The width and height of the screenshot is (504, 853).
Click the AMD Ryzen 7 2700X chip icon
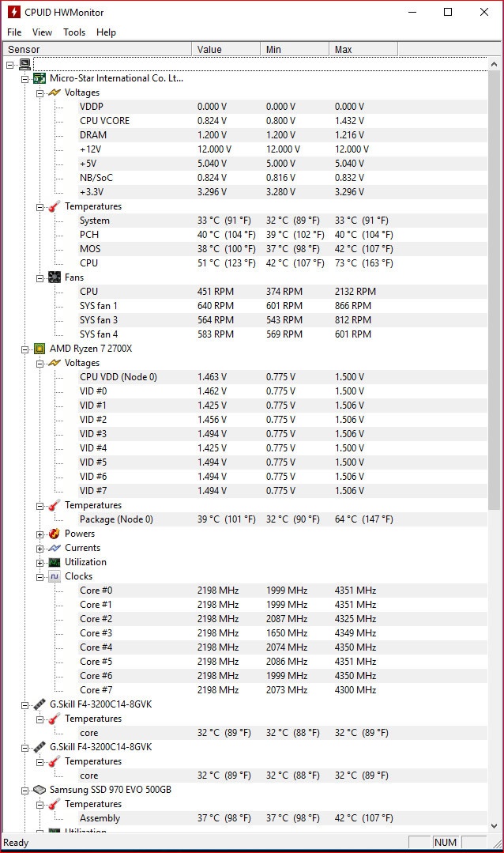39,349
